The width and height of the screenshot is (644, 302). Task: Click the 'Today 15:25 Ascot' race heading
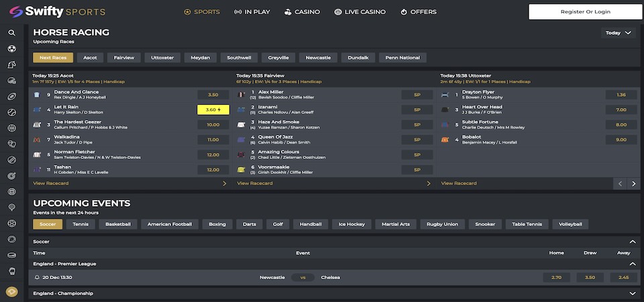pos(53,76)
